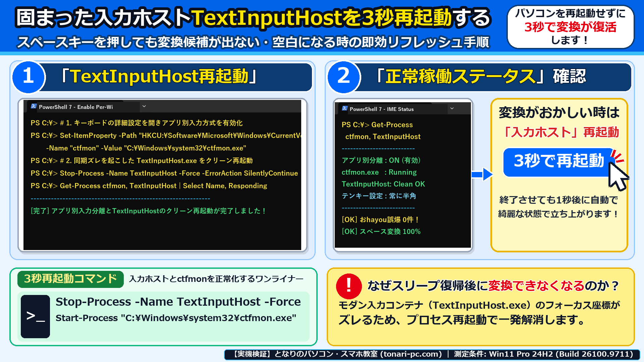Click the '# 2. 同期ズレを起こした' comment line
Viewport: 644px width, 362px height.
[142, 161]
